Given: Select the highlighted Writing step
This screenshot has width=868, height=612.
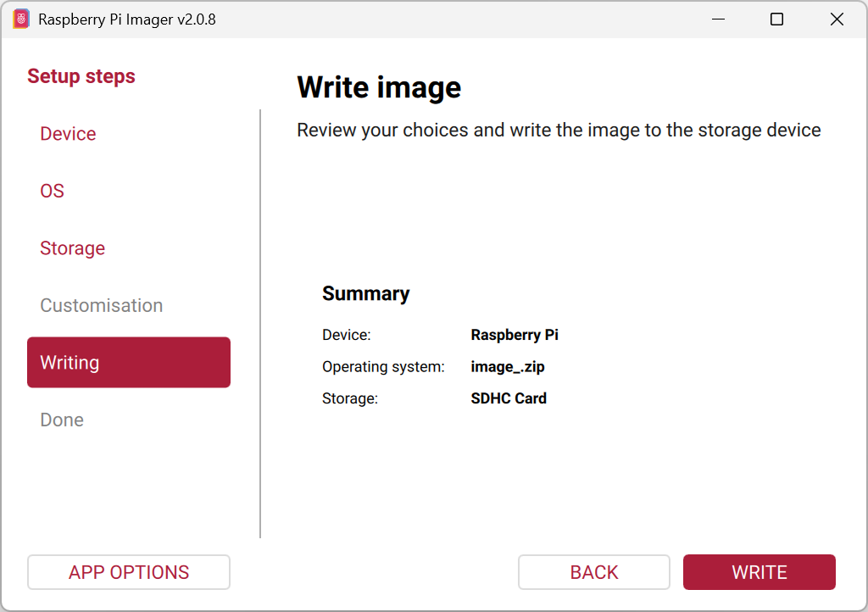Looking at the screenshot, I should (x=129, y=363).
